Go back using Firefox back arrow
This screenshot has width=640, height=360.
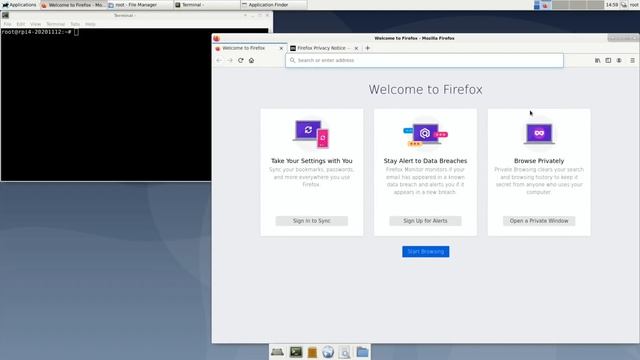point(219,60)
